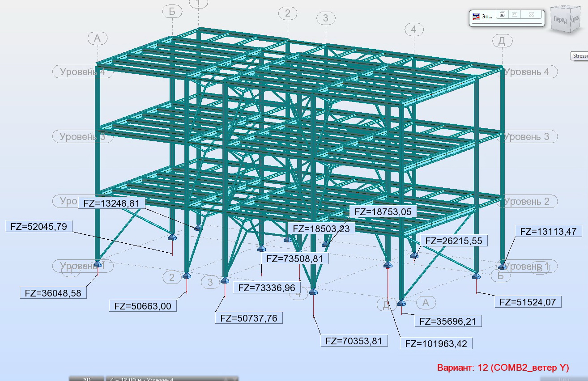Click the 3D view button at the bottom

[87, 379]
